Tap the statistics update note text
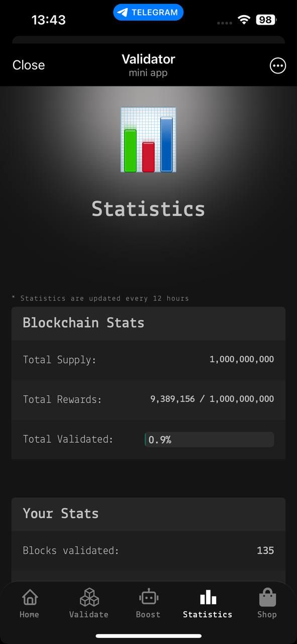 tap(101, 298)
